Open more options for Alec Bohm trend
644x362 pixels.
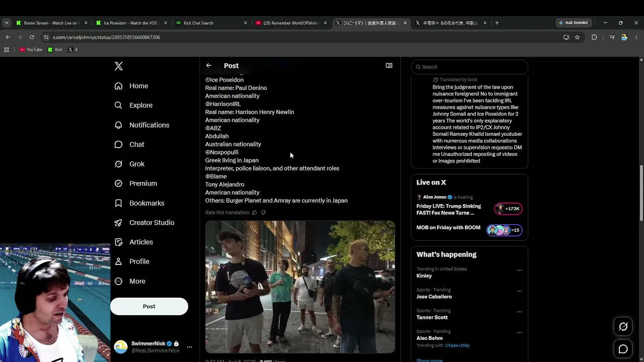click(519, 333)
